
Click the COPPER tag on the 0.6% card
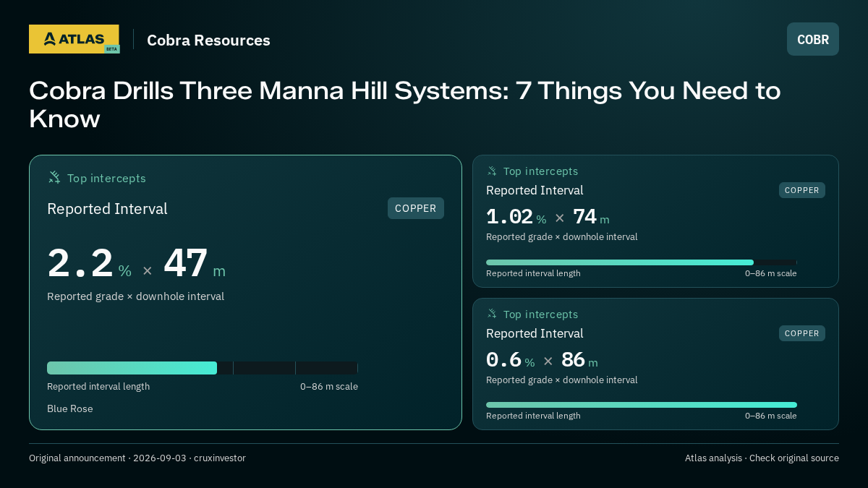(802, 333)
